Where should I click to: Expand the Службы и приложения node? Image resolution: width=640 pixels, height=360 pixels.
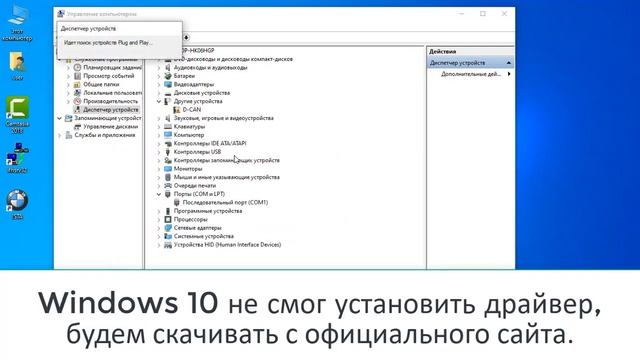point(60,135)
